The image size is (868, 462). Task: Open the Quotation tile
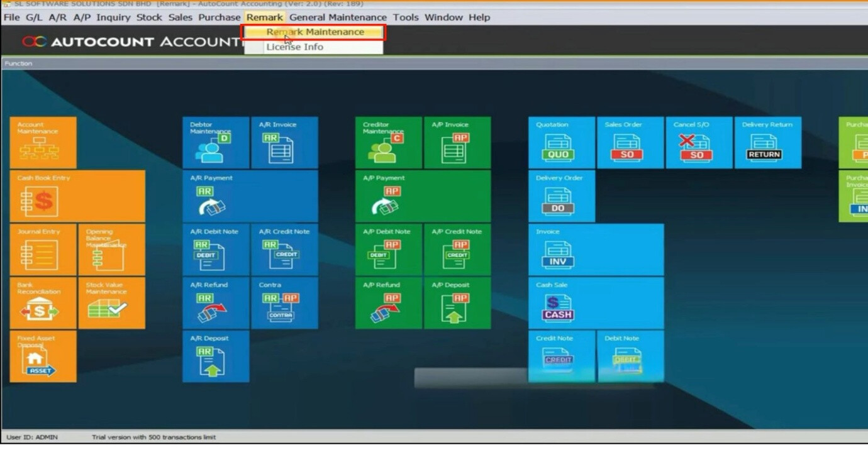click(x=561, y=143)
